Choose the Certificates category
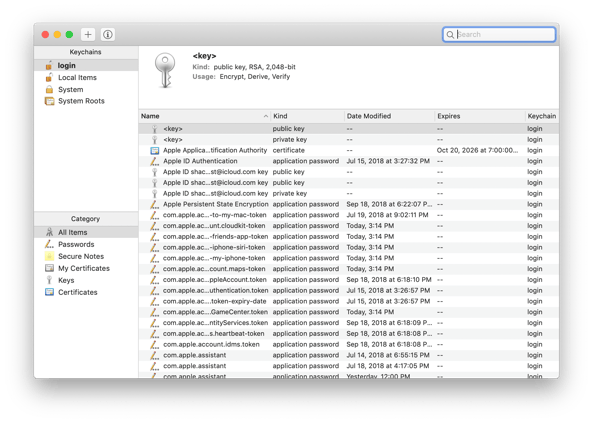 pyautogui.click(x=86, y=292)
